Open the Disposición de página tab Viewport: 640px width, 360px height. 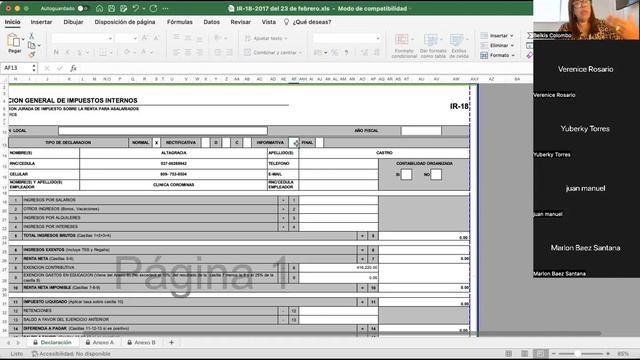tap(125, 22)
